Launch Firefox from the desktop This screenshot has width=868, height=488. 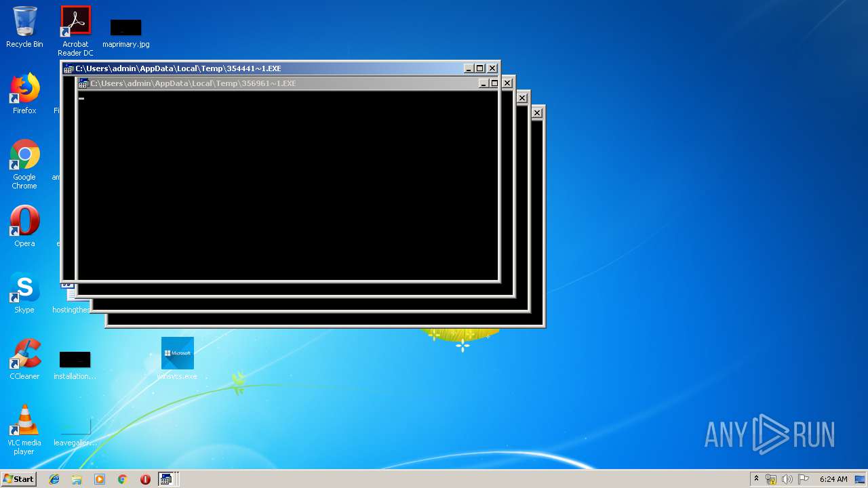pyautogui.click(x=24, y=94)
